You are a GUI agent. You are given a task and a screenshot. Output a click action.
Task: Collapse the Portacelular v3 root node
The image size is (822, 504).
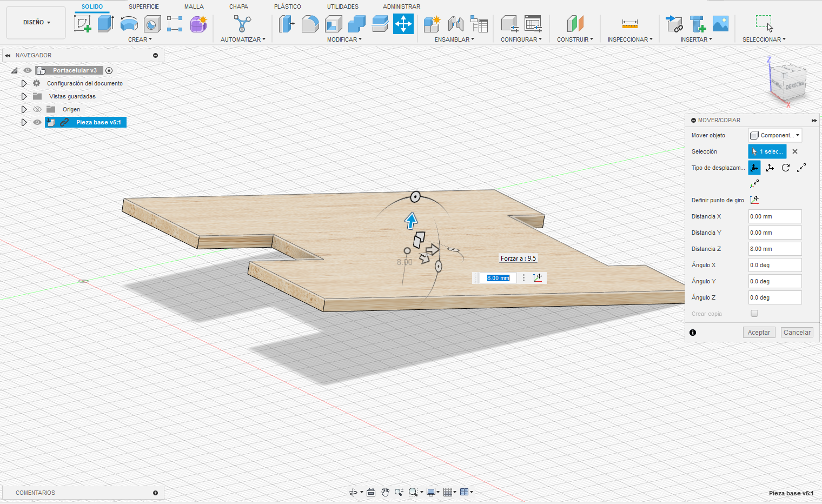click(x=14, y=70)
